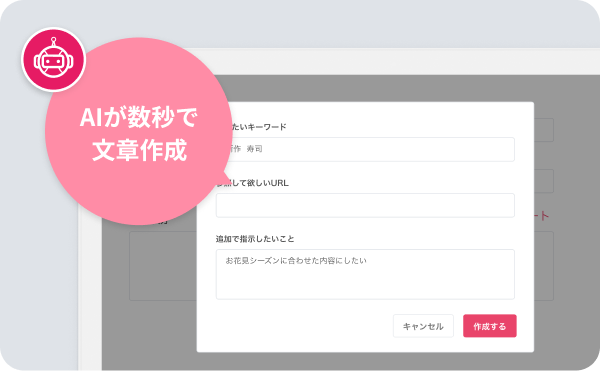Click the AIが数秒で文章作成 speech bubble
Screen dimensions: 600x371
(x=139, y=131)
